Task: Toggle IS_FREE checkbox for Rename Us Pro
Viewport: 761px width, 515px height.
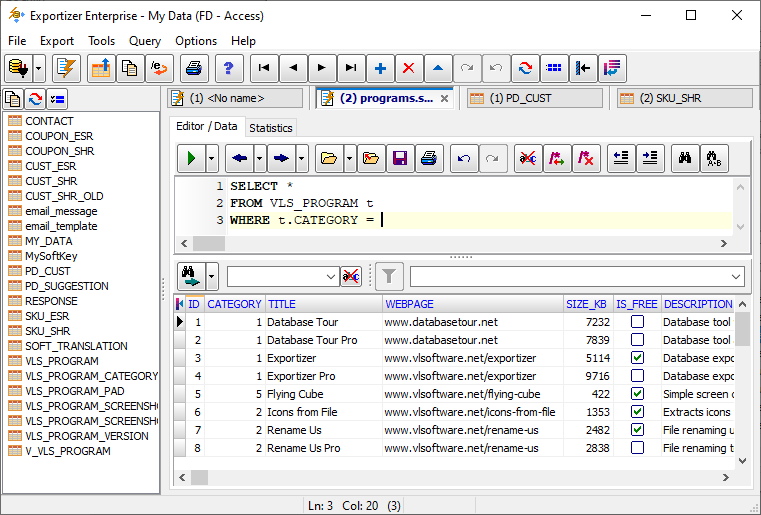Action: tap(637, 448)
